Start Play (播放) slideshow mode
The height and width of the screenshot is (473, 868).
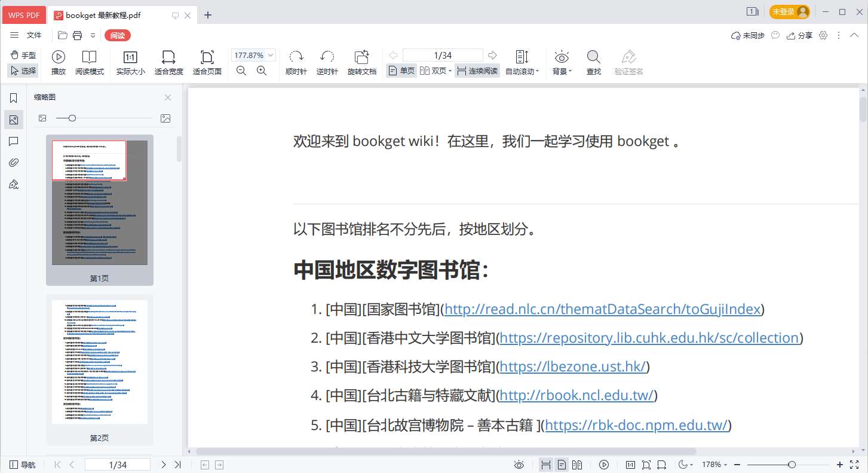click(59, 62)
